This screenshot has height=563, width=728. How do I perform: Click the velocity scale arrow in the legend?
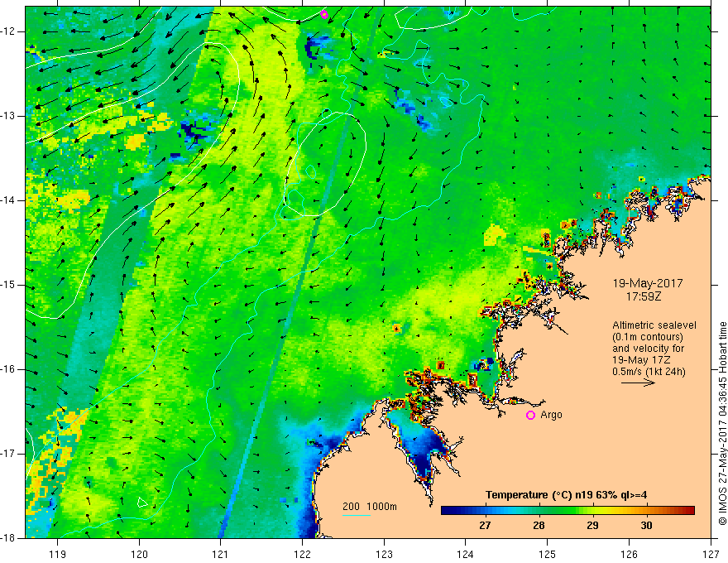point(638,383)
